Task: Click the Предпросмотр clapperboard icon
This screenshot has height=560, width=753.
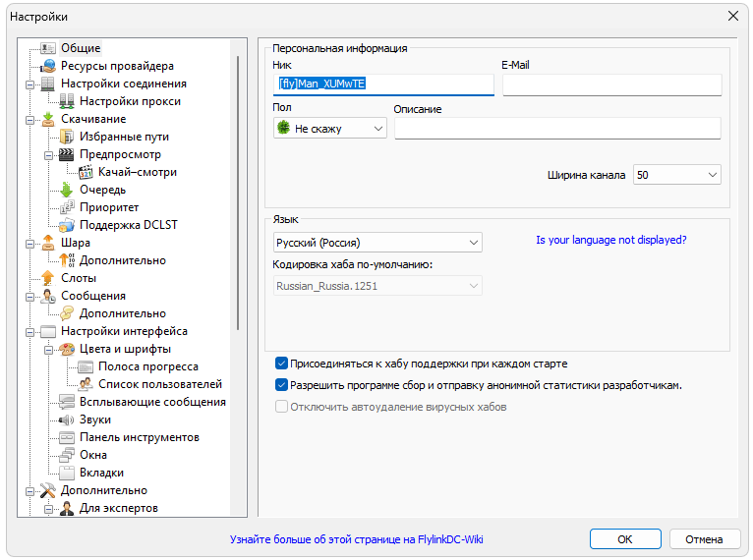Action: [x=67, y=154]
